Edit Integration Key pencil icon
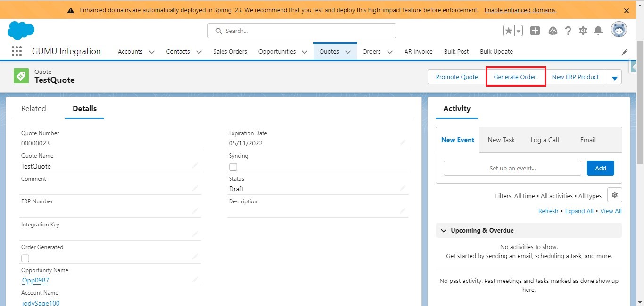 tap(195, 234)
